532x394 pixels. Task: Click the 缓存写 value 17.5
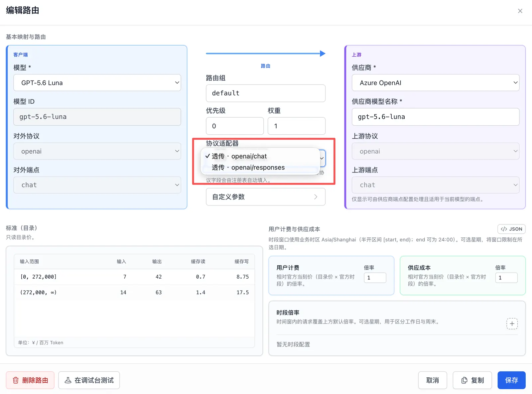coord(242,292)
